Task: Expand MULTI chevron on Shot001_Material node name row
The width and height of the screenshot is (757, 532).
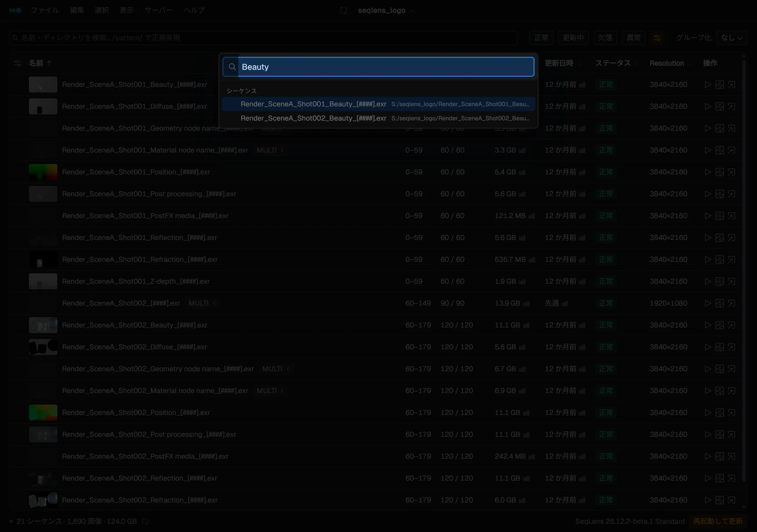Action: [x=282, y=150]
